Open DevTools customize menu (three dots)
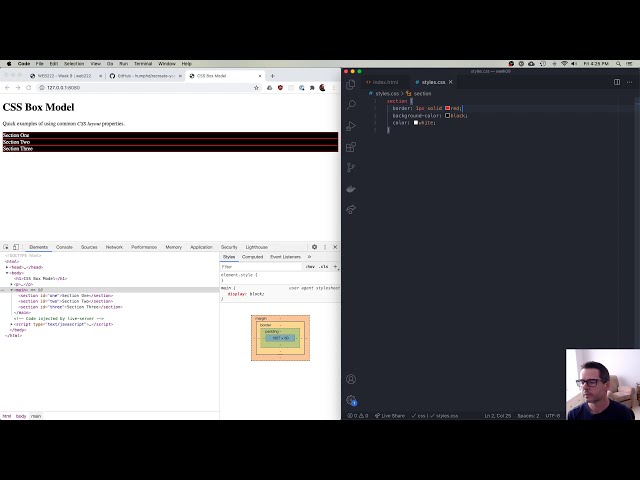640x480 pixels. pyautogui.click(x=325, y=247)
